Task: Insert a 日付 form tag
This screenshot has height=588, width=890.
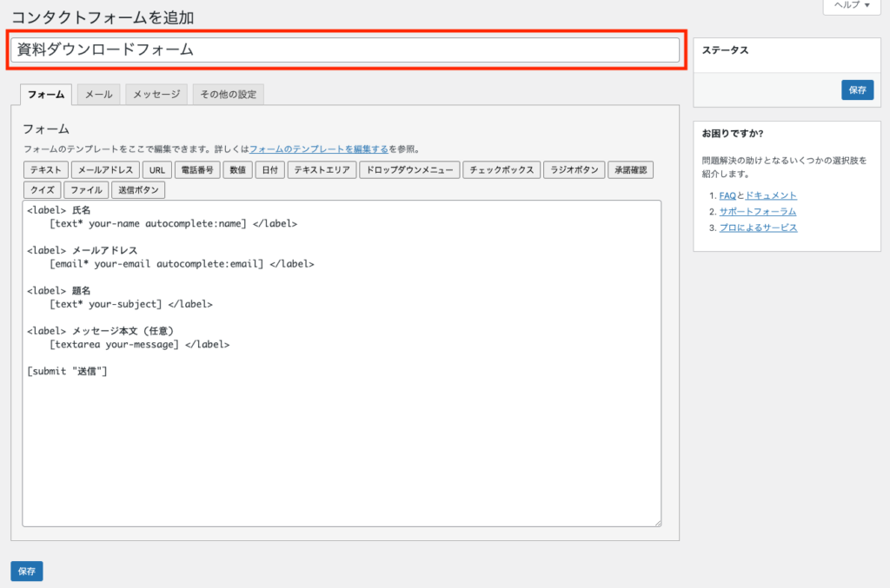Action: (x=268, y=170)
